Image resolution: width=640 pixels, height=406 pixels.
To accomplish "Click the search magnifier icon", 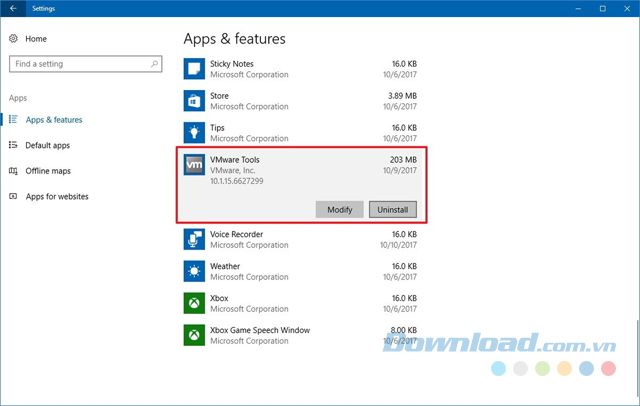I will pyautogui.click(x=155, y=64).
